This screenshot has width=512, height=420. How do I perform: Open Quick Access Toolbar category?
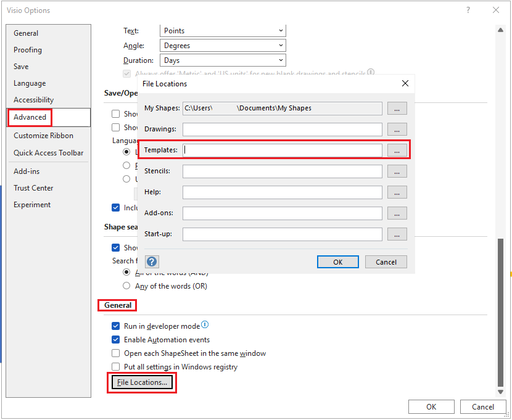coord(48,153)
